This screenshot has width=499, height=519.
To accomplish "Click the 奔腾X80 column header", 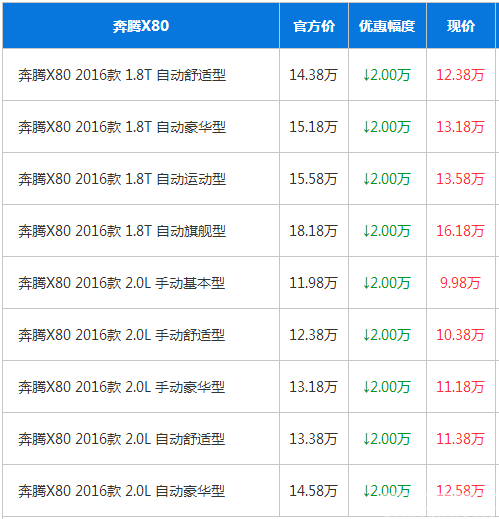I will (141, 26).
